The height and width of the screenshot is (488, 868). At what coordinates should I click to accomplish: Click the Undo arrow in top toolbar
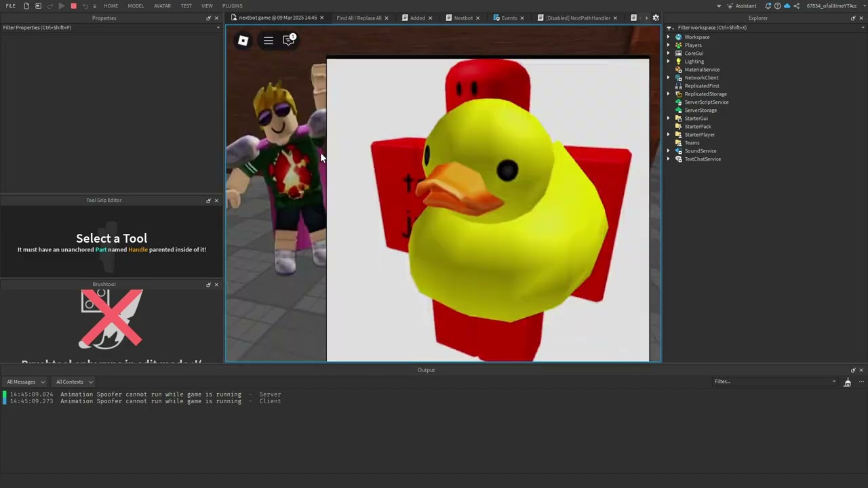(x=85, y=6)
